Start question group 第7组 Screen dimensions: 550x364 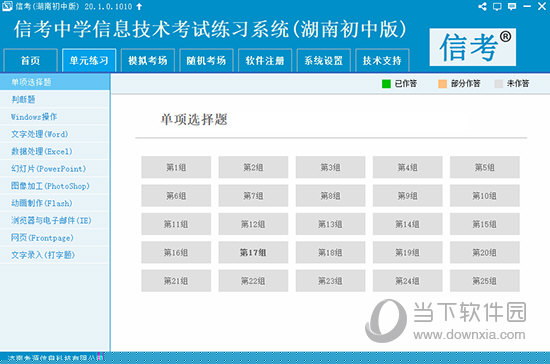click(253, 196)
